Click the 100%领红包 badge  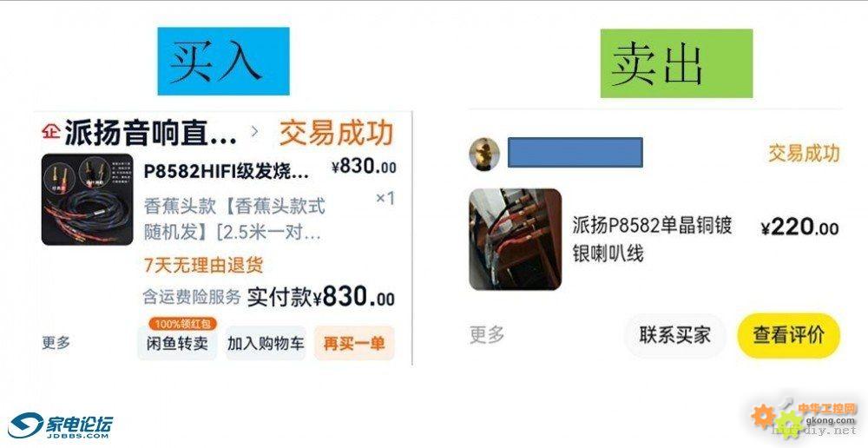pos(183,324)
